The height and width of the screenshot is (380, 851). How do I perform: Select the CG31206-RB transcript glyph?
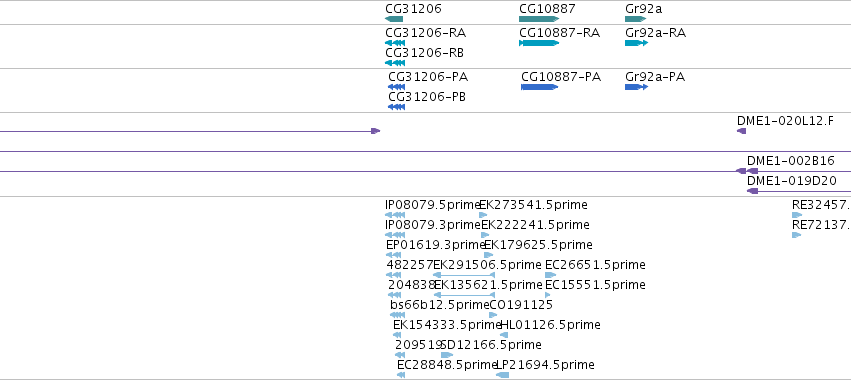tap(395, 63)
